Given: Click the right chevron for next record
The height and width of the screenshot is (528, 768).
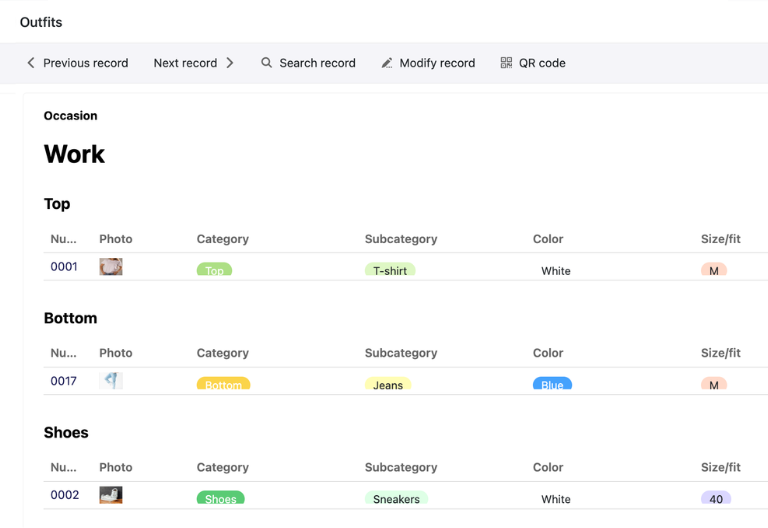Looking at the screenshot, I should coord(230,63).
